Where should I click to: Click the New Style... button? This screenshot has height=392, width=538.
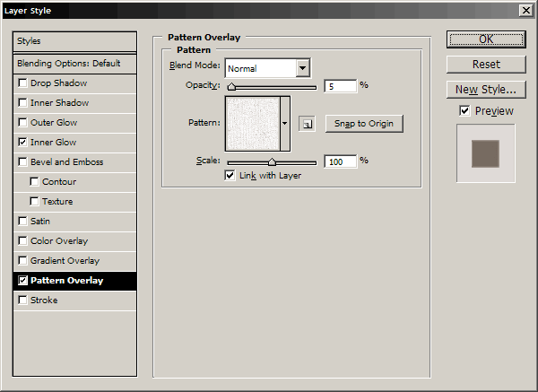pyautogui.click(x=486, y=90)
